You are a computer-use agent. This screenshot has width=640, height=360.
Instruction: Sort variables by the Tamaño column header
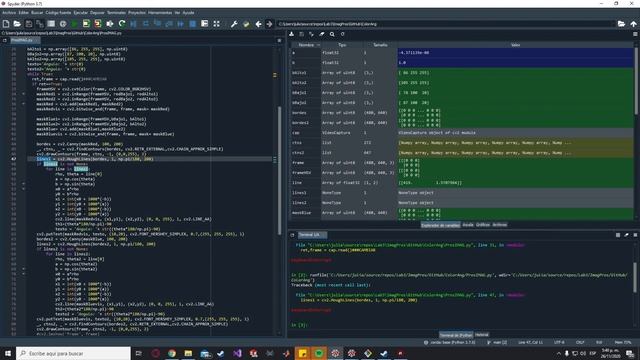pyautogui.click(x=380, y=45)
